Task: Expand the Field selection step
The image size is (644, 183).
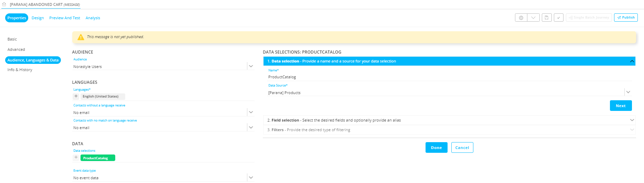Action: [632, 120]
